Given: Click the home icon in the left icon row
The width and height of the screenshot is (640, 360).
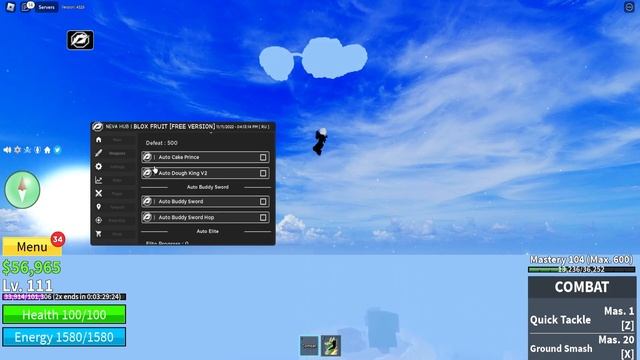Looking at the screenshot, I should tap(47, 150).
